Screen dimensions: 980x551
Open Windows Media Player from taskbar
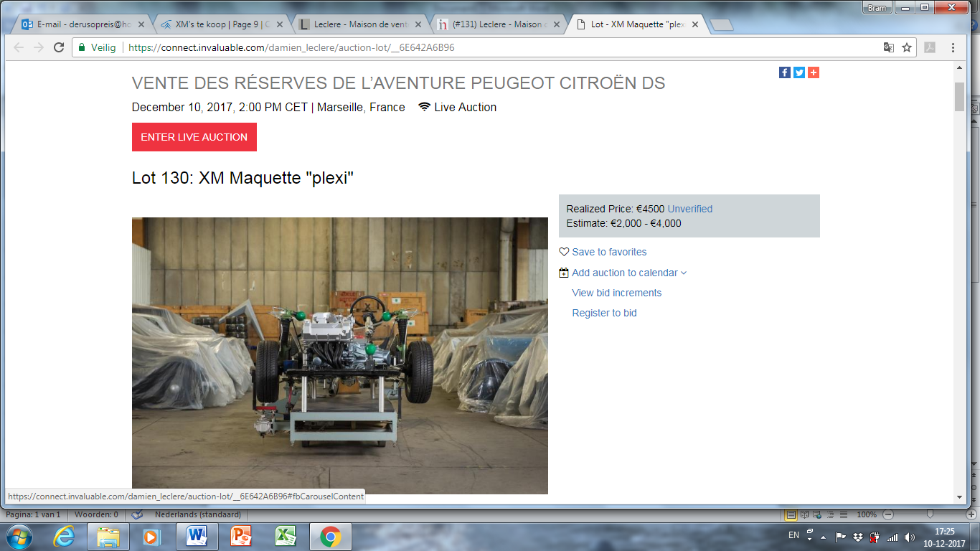tap(151, 537)
